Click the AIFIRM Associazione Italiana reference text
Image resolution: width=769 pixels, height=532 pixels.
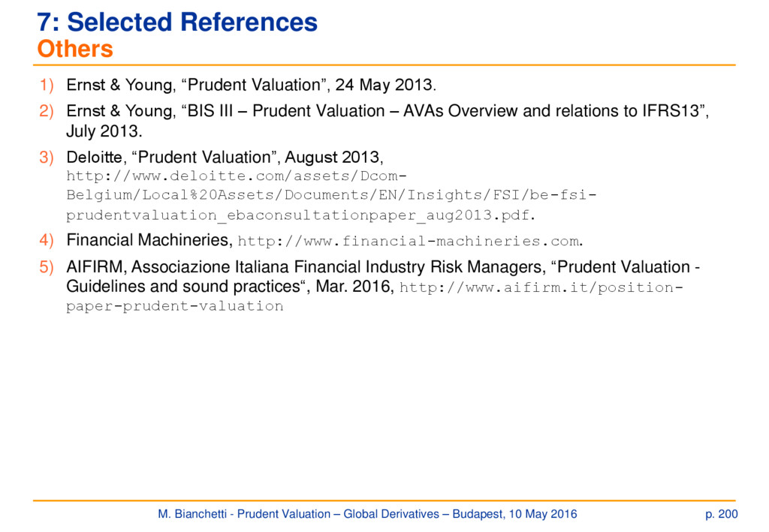[x=383, y=267]
